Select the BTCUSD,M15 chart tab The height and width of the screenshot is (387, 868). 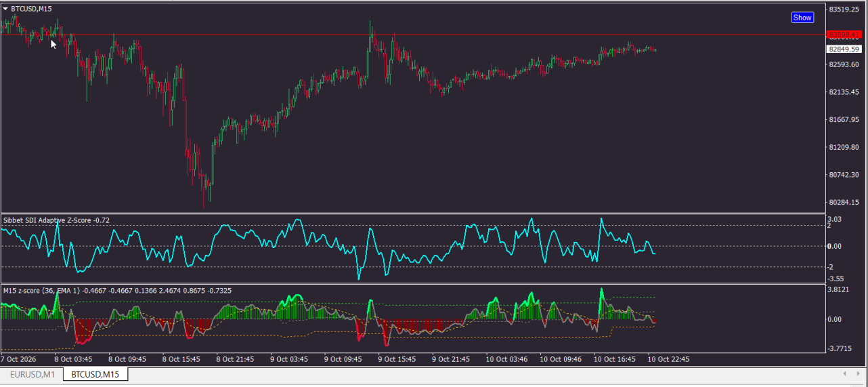pyautogui.click(x=95, y=374)
